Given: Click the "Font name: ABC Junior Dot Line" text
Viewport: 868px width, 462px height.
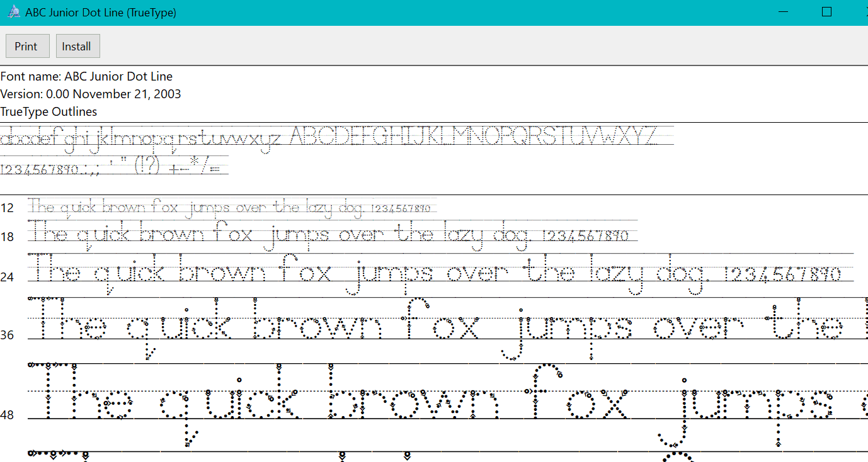Looking at the screenshot, I should [x=86, y=76].
